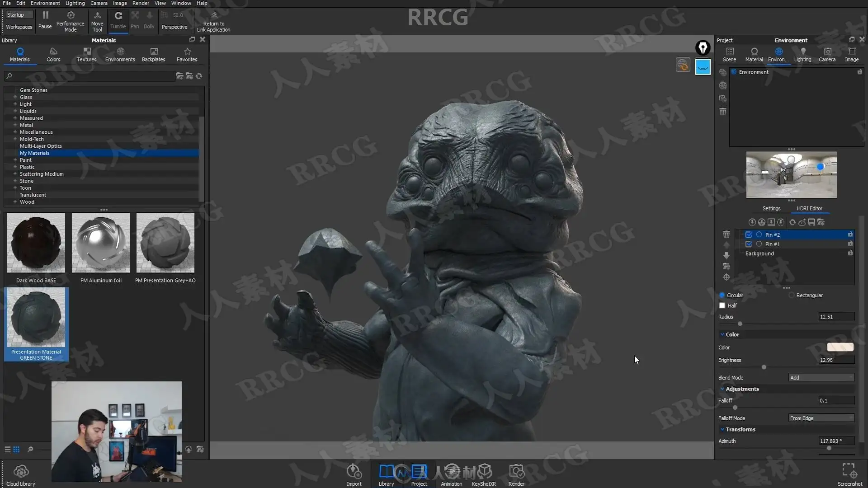Toggle the Library panel from bottom toolbar

(x=386, y=475)
